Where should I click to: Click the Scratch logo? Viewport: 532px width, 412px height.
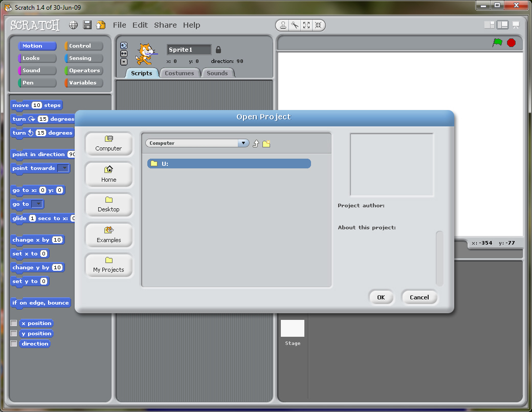click(35, 25)
